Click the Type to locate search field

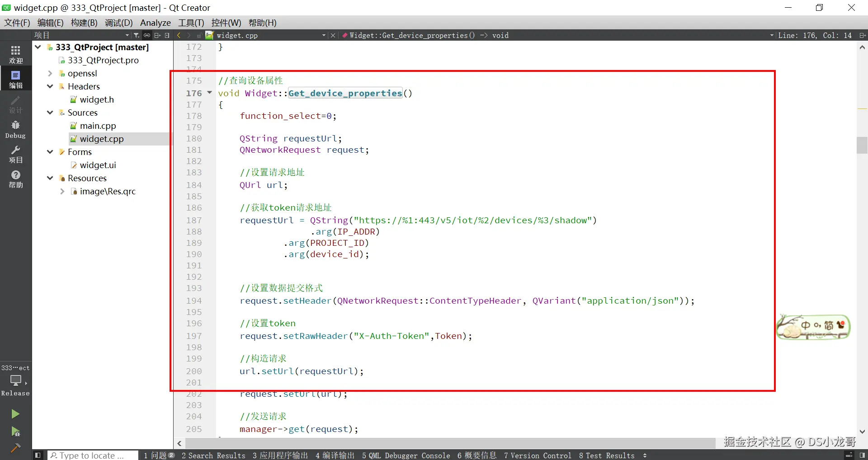coord(93,455)
